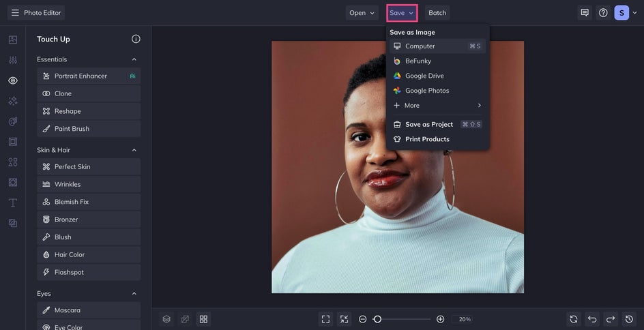Click the zoom slider handle

coord(377,319)
